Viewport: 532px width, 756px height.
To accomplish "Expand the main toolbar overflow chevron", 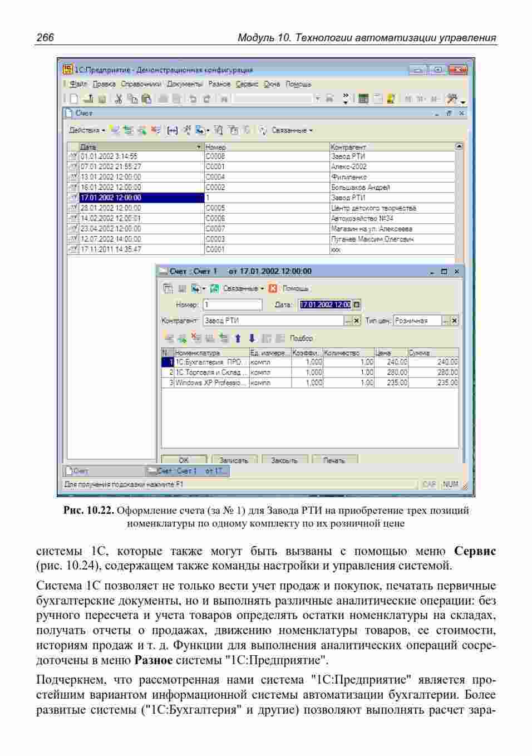I will pyautogui.click(x=346, y=99).
